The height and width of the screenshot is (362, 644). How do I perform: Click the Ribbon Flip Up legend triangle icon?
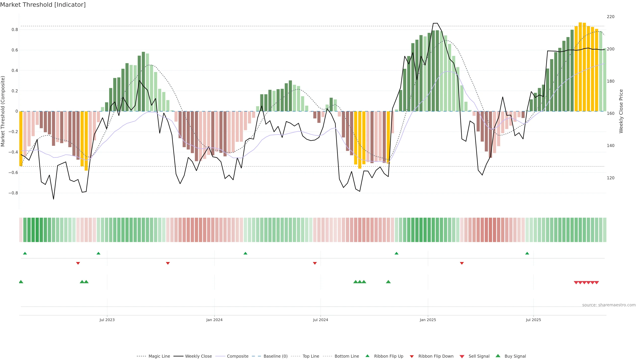pos(367,356)
